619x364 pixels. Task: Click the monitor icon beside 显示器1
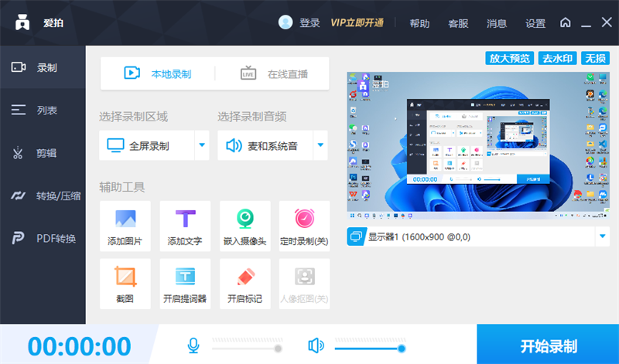(x=356, y=236)
